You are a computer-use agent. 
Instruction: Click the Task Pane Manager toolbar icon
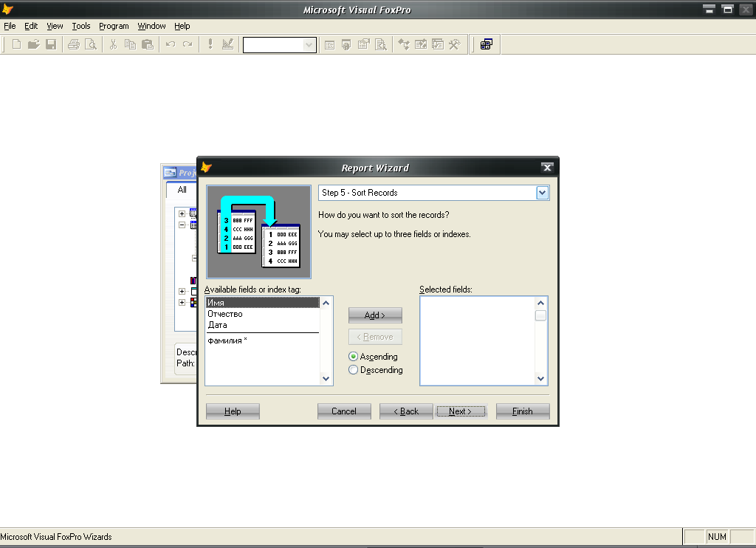point(438,45)
